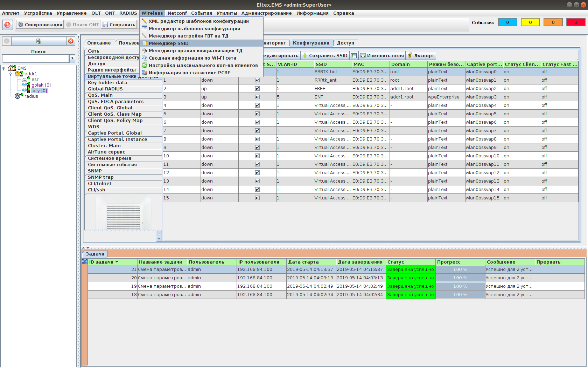The image size is (588, 368).
Task: Click the orange X button beside tree refresh
Action: (71, 41)
